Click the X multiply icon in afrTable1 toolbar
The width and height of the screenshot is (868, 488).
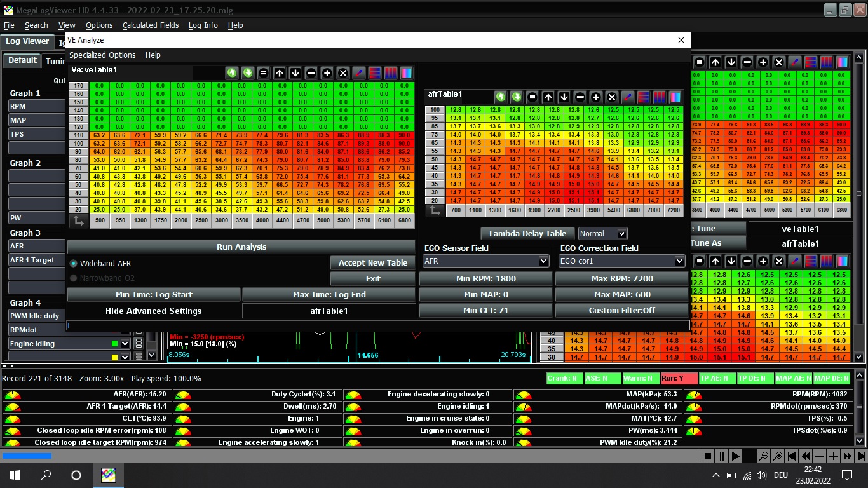611,97
